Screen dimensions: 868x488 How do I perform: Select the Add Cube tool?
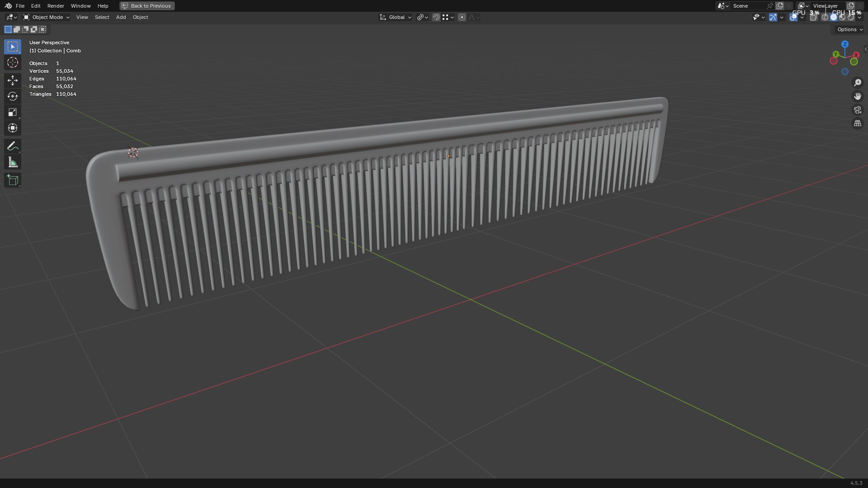(13, 180)
